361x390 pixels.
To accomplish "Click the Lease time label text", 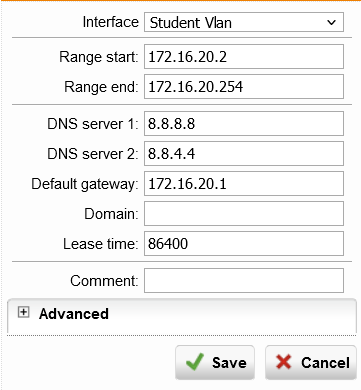I will [100, 244].
